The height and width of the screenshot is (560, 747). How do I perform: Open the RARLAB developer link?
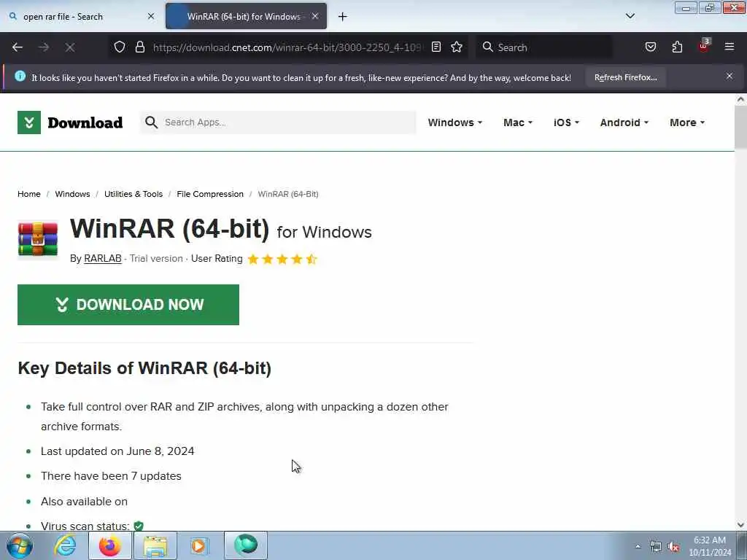pos(102,259)
